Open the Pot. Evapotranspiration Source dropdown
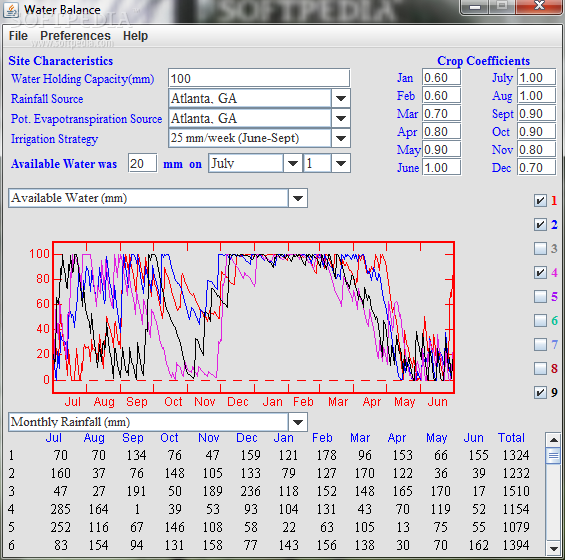 pyautogui.click(x=341, y=118)
